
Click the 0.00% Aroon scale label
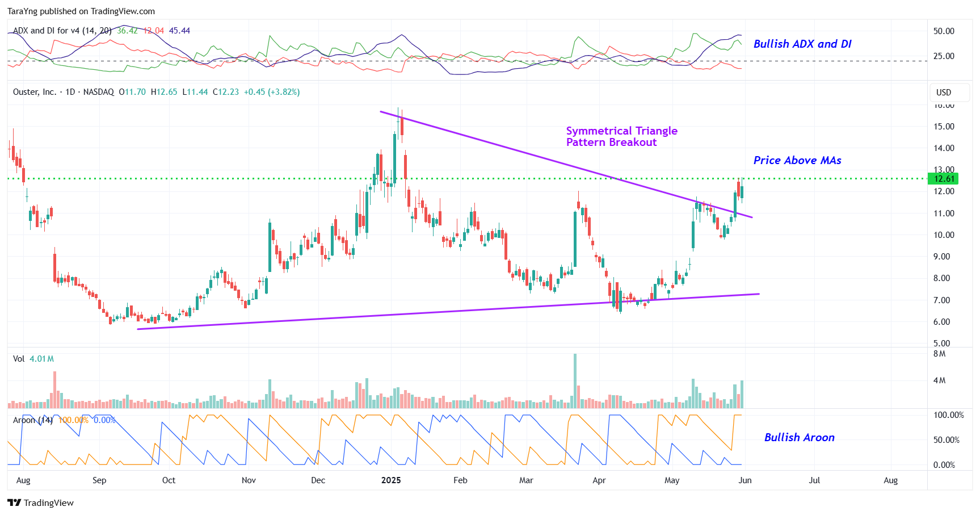[944, 465]
